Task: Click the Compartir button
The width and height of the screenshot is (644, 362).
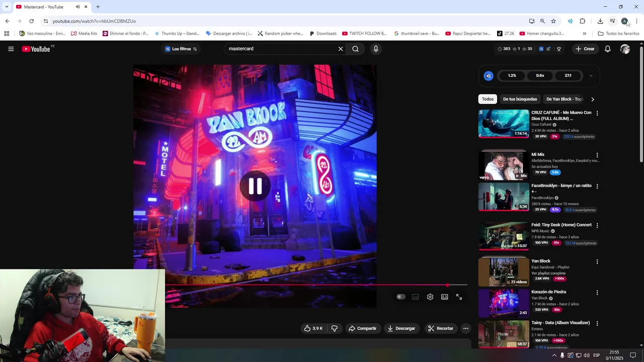Action: (363, 328)
